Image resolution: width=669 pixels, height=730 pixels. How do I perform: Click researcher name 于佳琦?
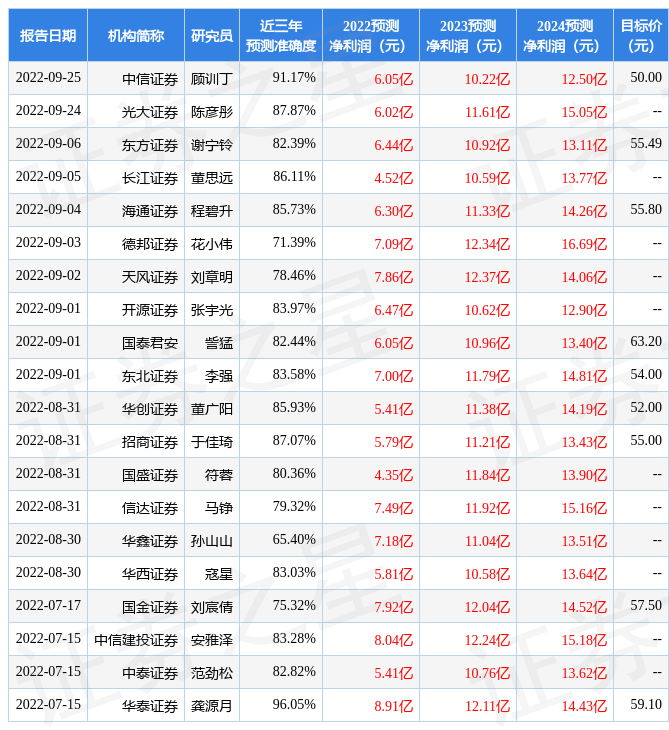click(211, 442)
